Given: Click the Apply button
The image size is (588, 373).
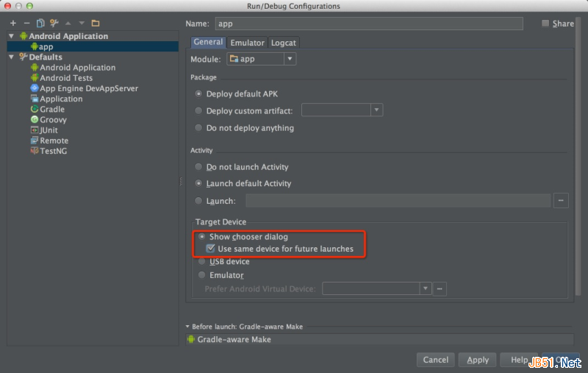Looking at the screenshot, I should (x=477, y=360).
